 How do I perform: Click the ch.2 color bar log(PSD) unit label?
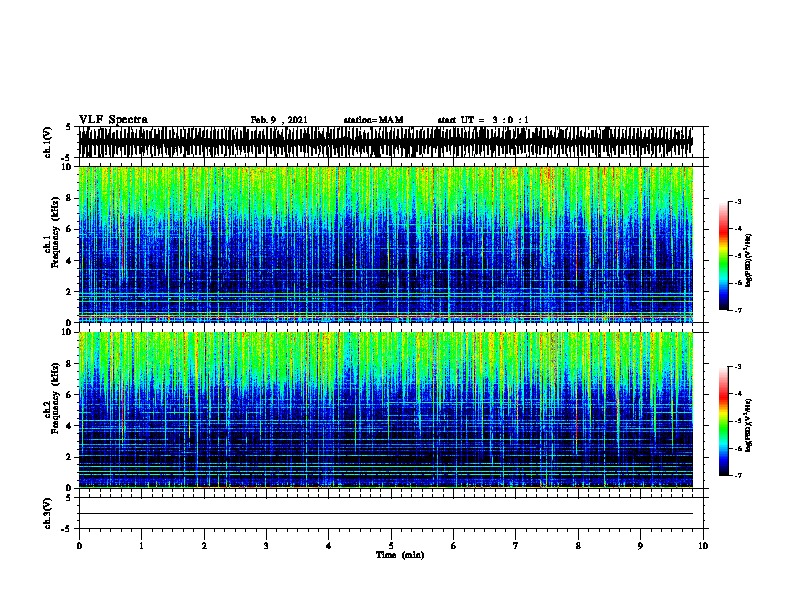(x=748, y=425)
